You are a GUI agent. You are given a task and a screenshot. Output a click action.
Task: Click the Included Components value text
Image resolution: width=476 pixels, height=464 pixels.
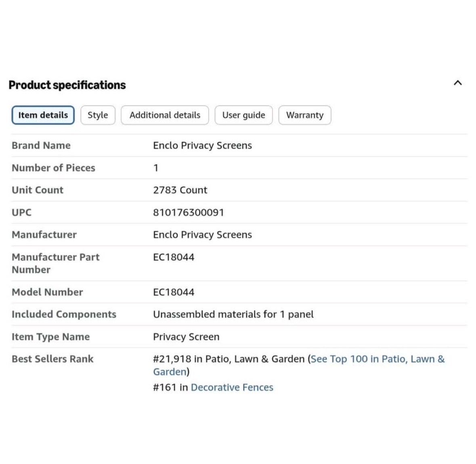tap(233, 314)
